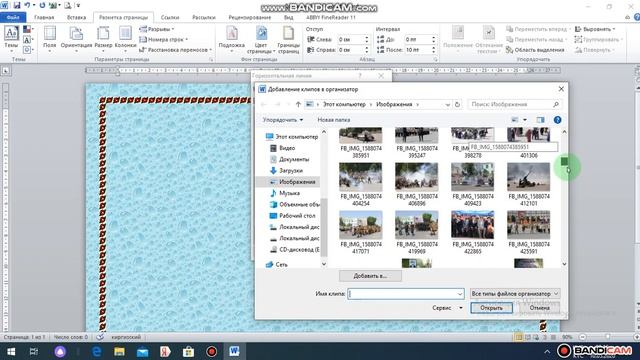Click the Open (Открыть) button

[x=491, y=308]
